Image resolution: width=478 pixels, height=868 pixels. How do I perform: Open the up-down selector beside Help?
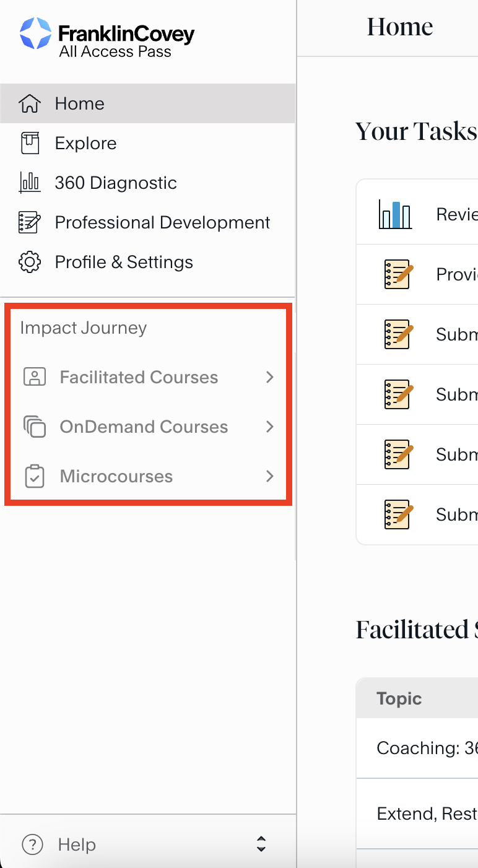[261, 844]
